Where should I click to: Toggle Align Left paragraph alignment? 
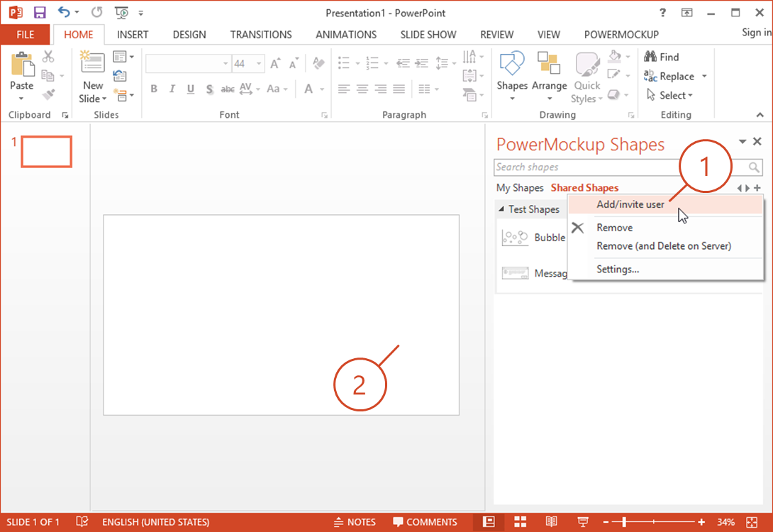344,89
